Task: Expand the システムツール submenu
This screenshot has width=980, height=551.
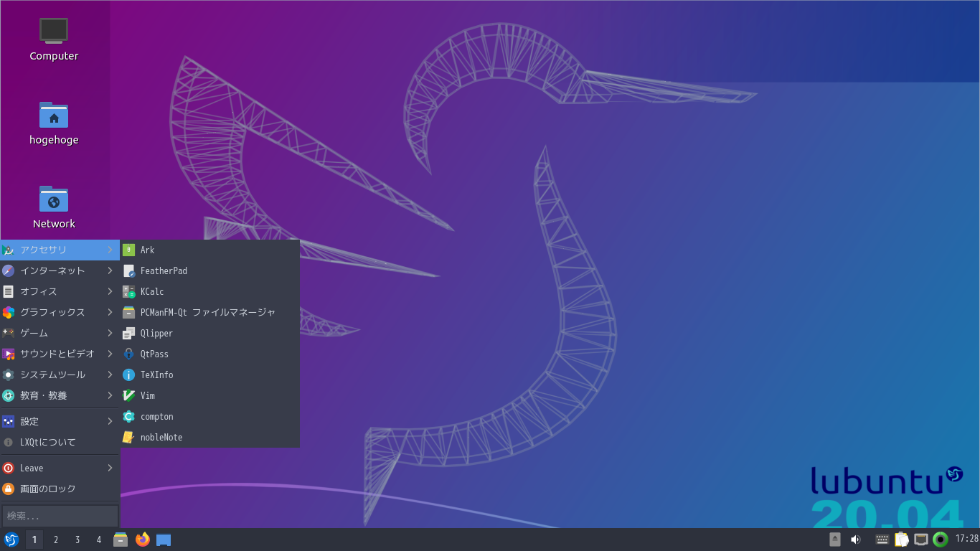Action: [60, 375]
